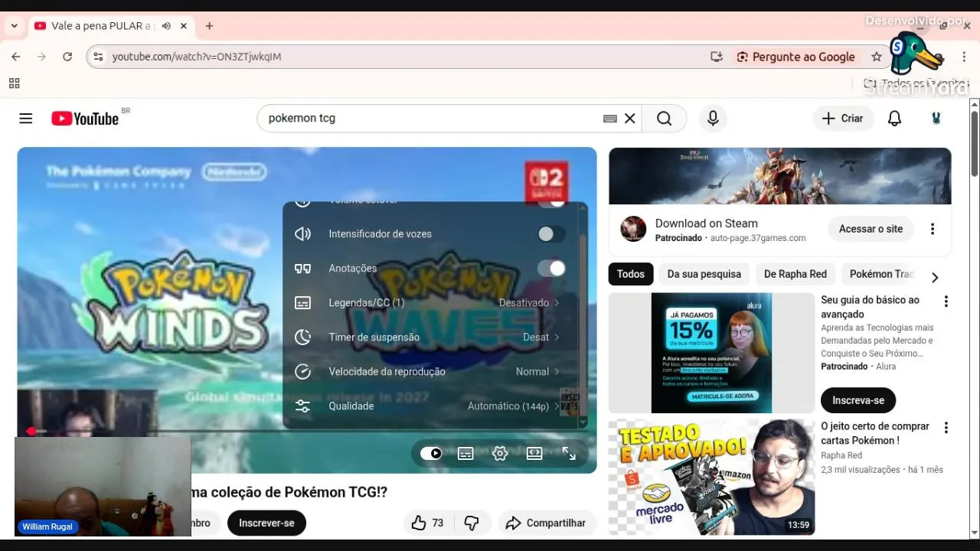Open the Legendas/CC submenu

[431, 303]
